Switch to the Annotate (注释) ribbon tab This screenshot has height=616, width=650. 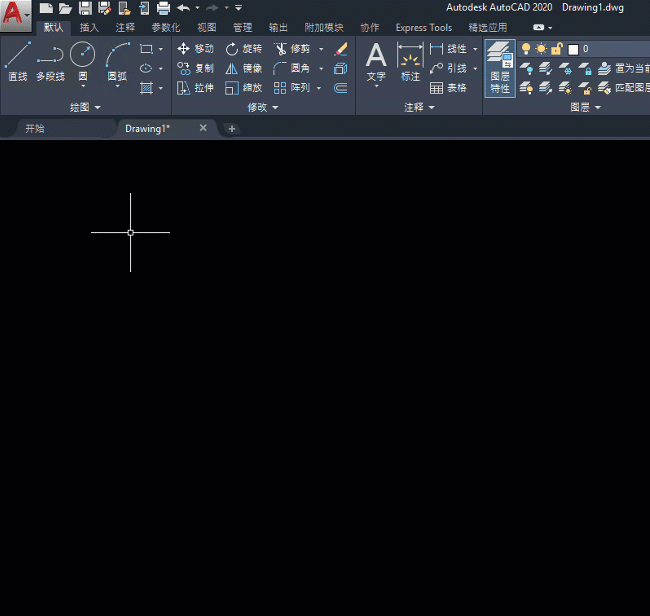pyautogui.click(x=125, y=28)
